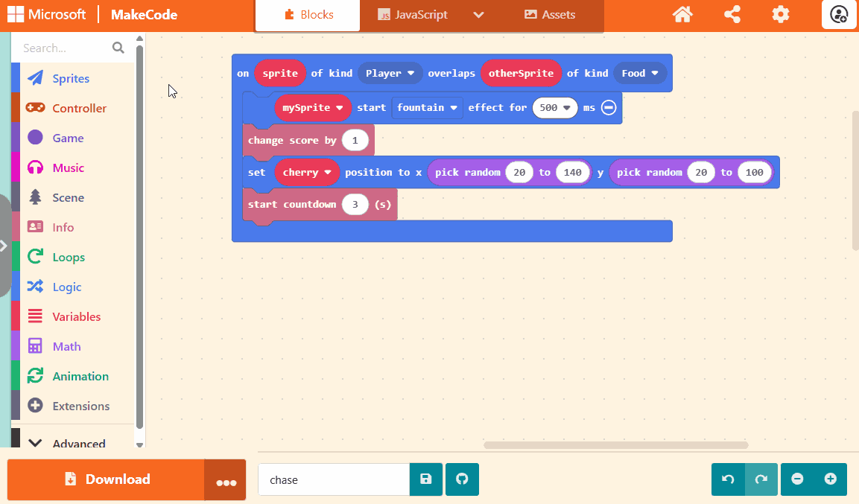This screenshot has width=859, height=504.
Task: Open the Food kind dropdown
Action: click(x=640, y=73)
